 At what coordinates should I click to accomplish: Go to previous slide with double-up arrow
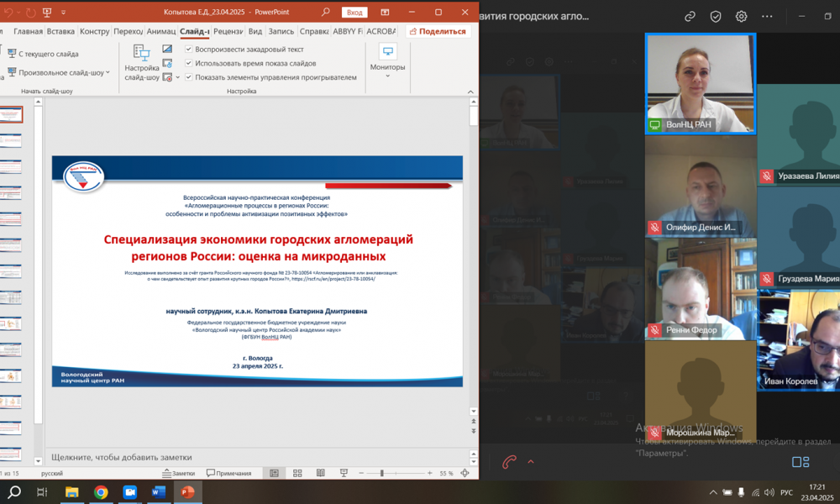(x=474, y=422)
